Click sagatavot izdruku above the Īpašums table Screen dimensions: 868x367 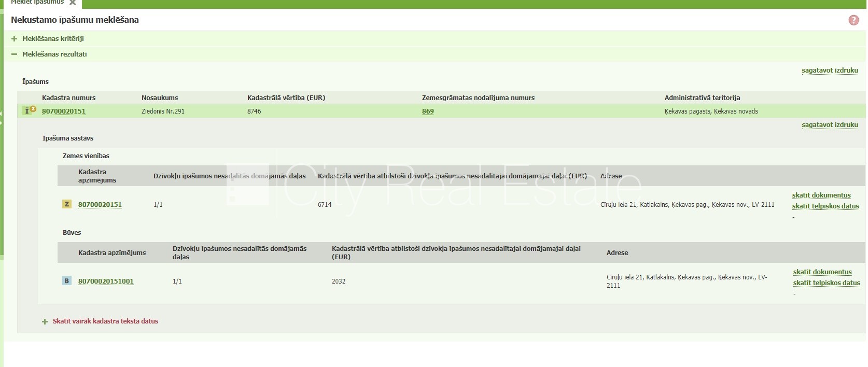click(x=830, y=70)
